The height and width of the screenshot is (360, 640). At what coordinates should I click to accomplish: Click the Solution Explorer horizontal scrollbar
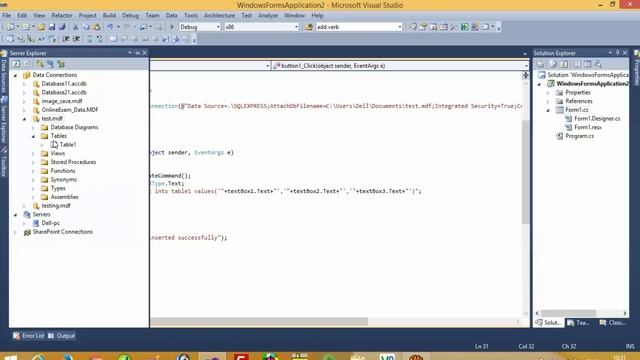click(568, 313)
